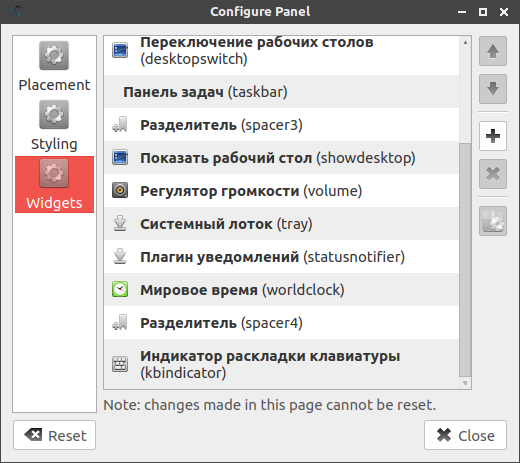This screenshot has width=520, height=463.
Task: Select Показать рабочий стол (showdesktop) row
Action: tap(282, 158)
